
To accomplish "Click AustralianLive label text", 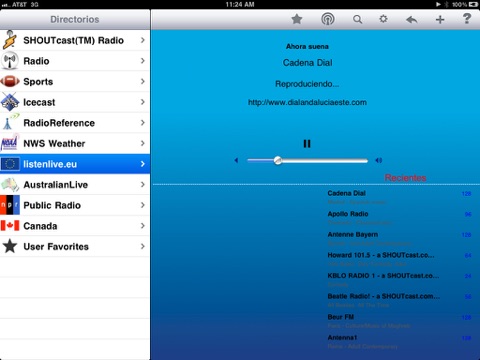I will click(x=56, y=185).
